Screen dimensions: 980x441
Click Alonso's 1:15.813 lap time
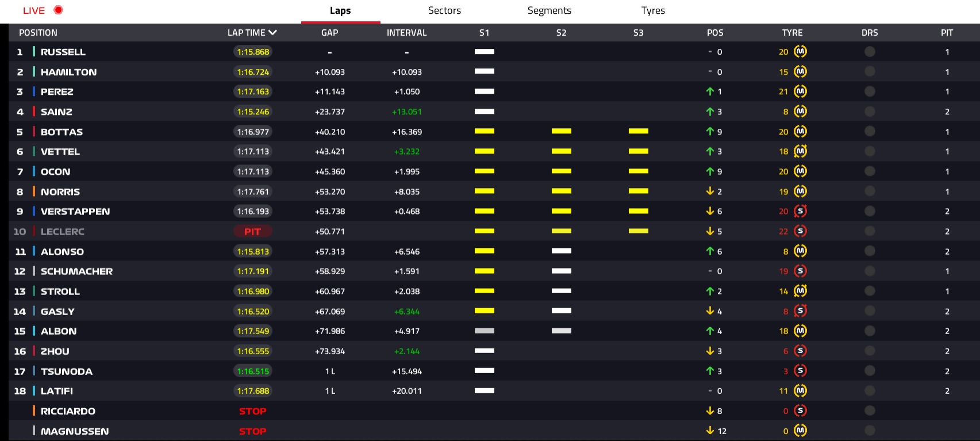coord(253,252)
